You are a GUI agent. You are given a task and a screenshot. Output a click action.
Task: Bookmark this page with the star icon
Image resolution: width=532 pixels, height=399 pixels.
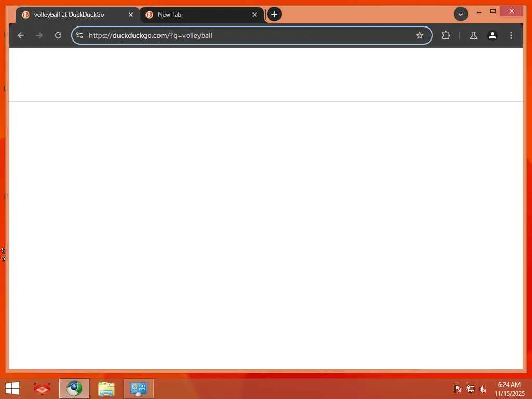(x=420, y=35)
